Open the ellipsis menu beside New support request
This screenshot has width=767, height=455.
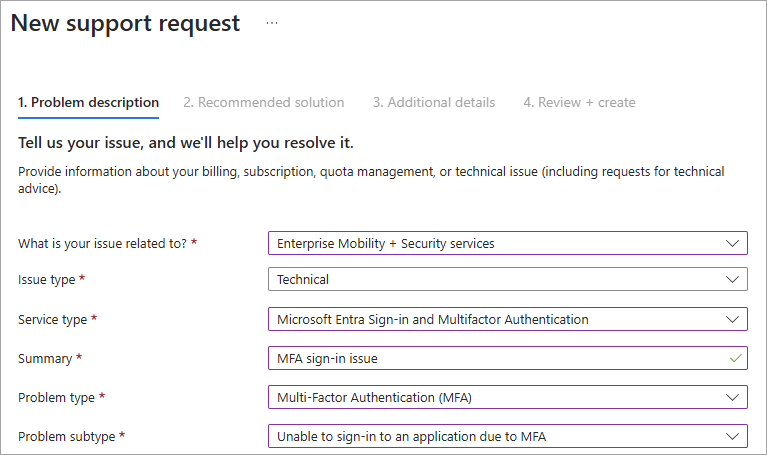[x=272, y=23]
